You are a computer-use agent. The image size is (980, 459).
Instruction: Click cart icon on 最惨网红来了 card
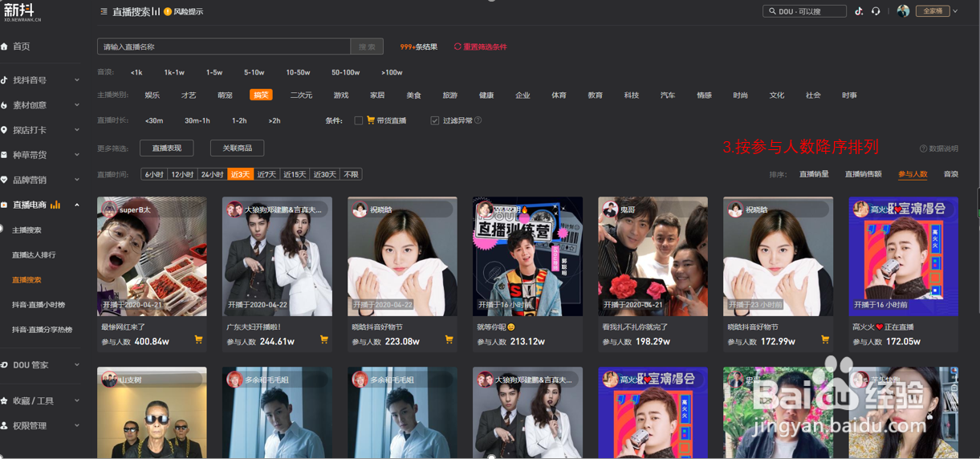198,340
